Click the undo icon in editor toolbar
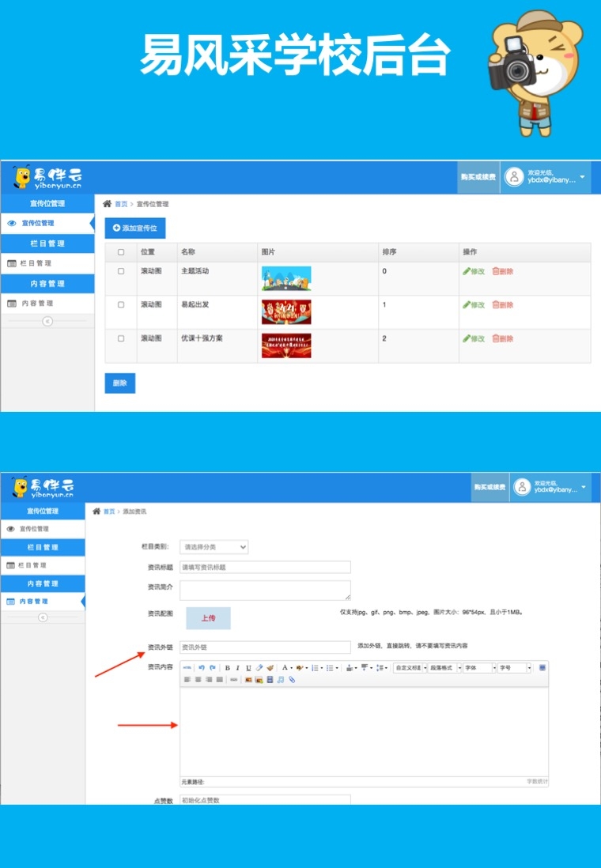Screen dimensions: 601x868 coord(202,668)
